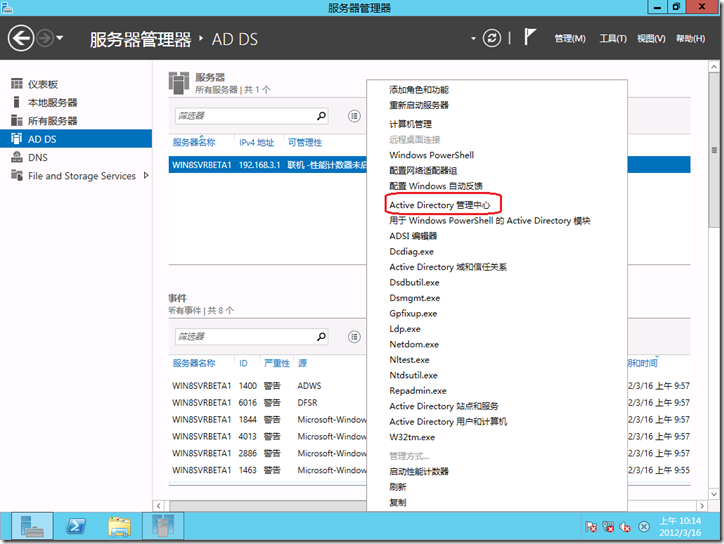Click the 仪表板 dashboard icon
Viewport: 724px width, 544px height.
point(17,84)
